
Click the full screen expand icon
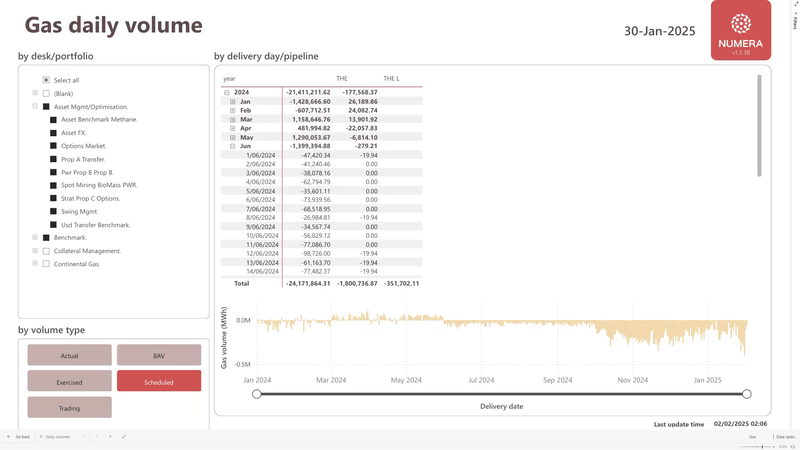pos(124,437)
